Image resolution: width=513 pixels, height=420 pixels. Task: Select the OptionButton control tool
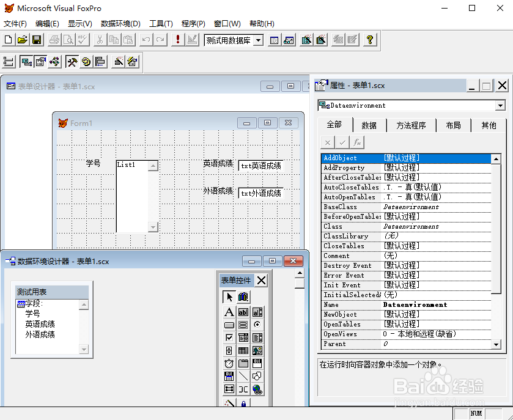tap(256, 325)
